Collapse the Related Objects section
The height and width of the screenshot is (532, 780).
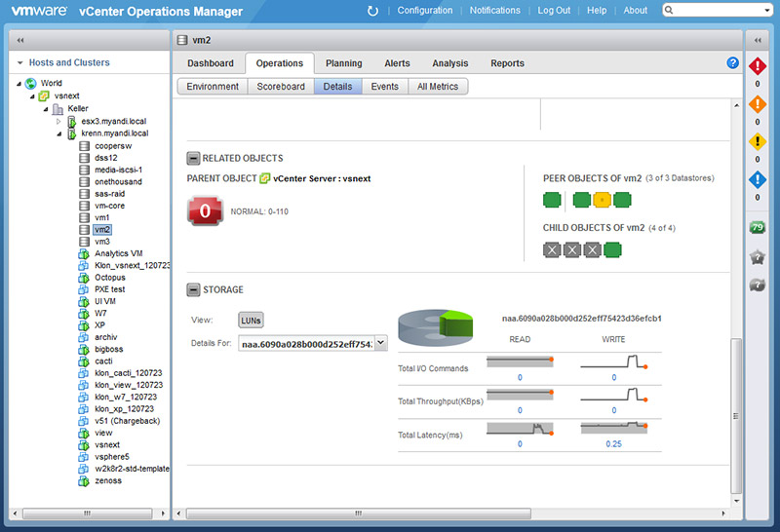pyautogui.click(x=193, y=159)
